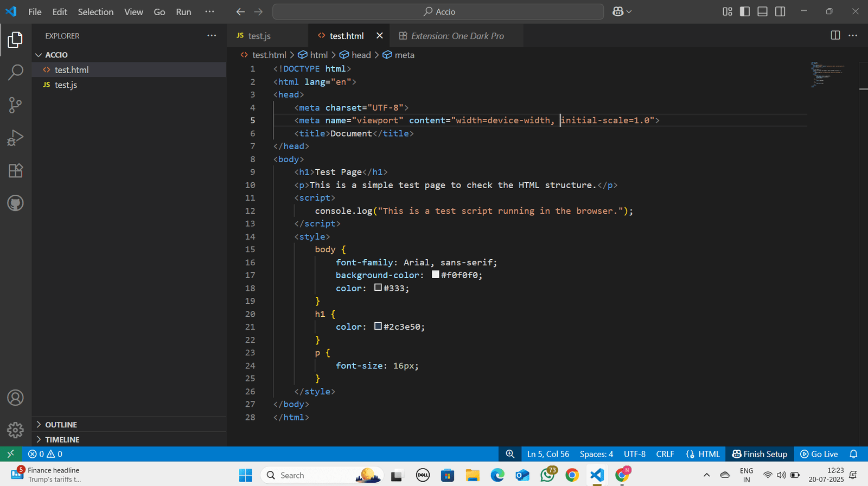Click Finish Setup in status bar
This screenshot has height=486, width=868.
pos(759,454)
